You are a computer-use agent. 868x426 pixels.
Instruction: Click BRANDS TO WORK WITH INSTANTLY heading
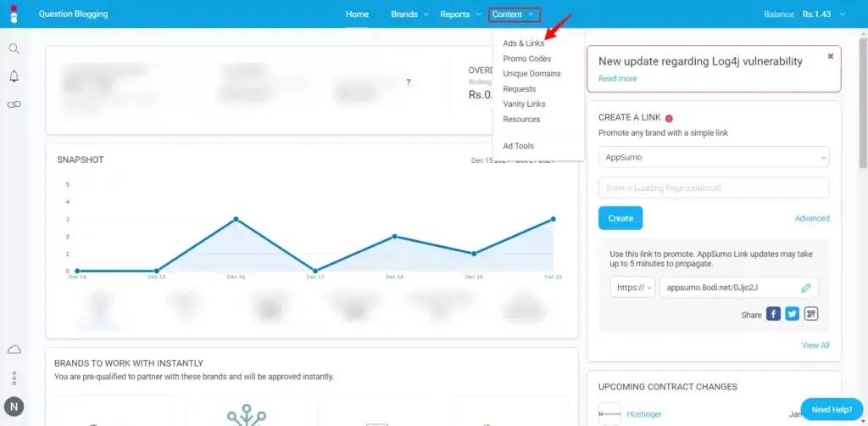coord(129,363)
